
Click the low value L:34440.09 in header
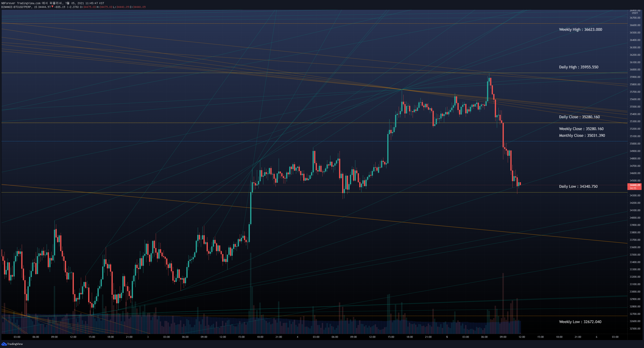121,7
